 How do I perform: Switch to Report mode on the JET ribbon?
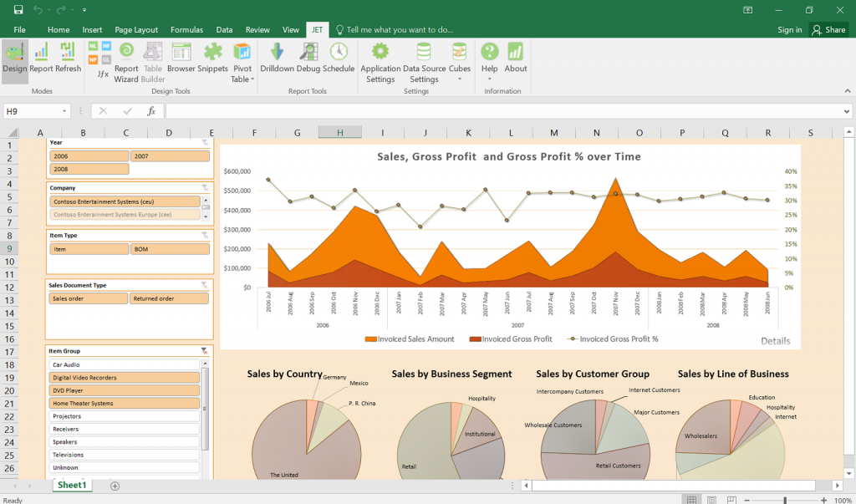pos(41,58)
